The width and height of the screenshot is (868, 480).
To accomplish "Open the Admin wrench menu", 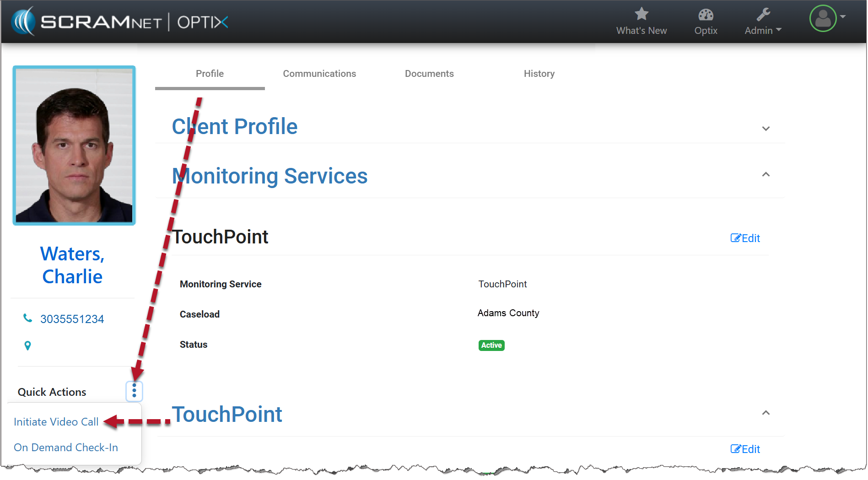I will 762,22.
